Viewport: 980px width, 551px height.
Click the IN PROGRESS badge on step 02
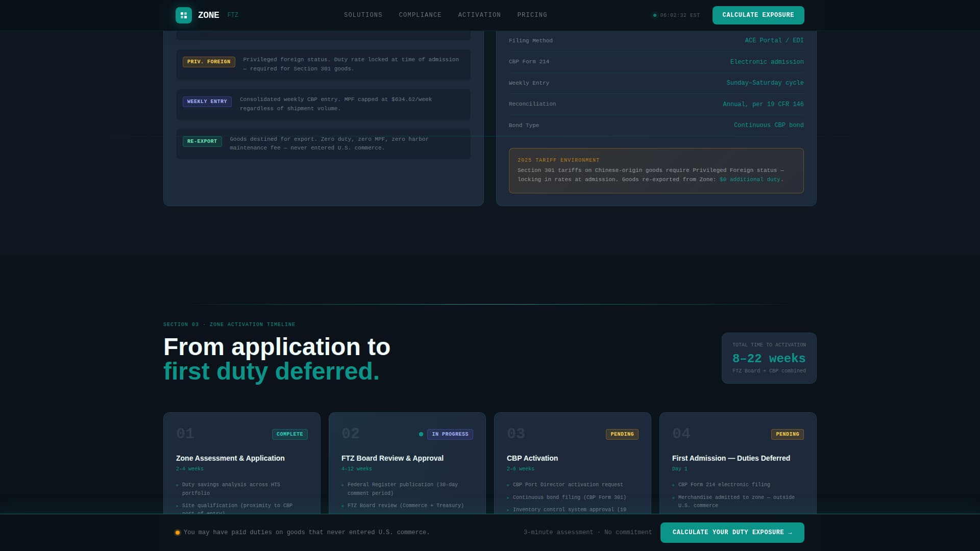pyautogui.click(x=450, y=434)
